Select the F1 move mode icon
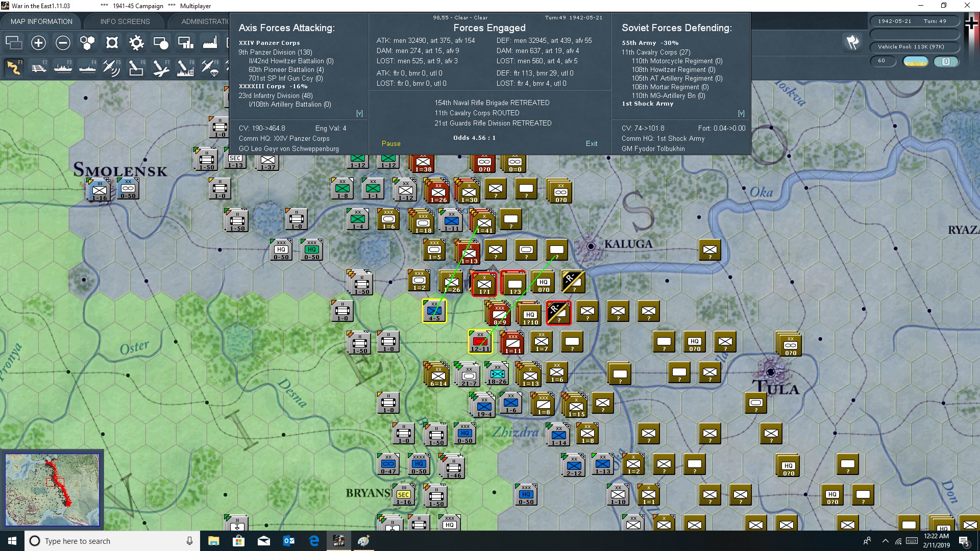Image resolution: width=980 pixels, height=551 pixels. pos(14,67)
